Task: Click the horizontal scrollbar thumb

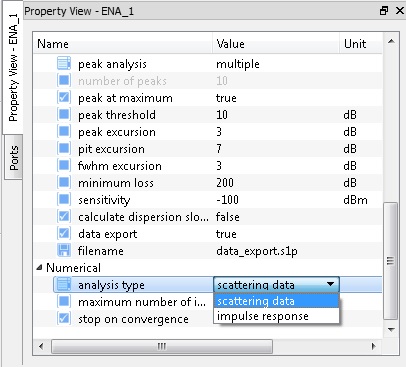Action: pos(162,346)
